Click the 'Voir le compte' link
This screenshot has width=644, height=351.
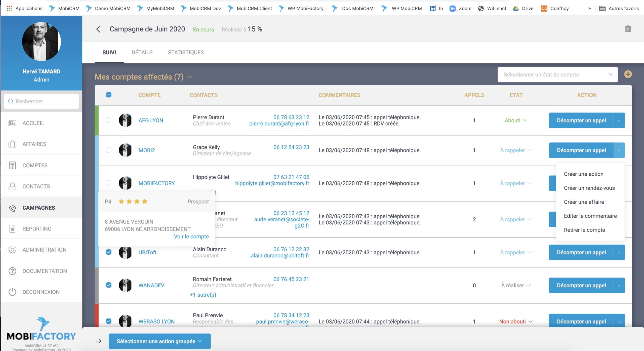pos(191,237)
